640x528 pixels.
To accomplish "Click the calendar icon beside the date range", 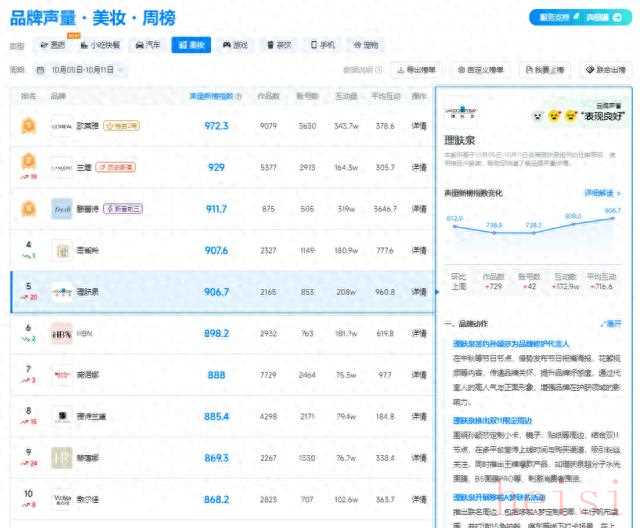I will [39, 70].
